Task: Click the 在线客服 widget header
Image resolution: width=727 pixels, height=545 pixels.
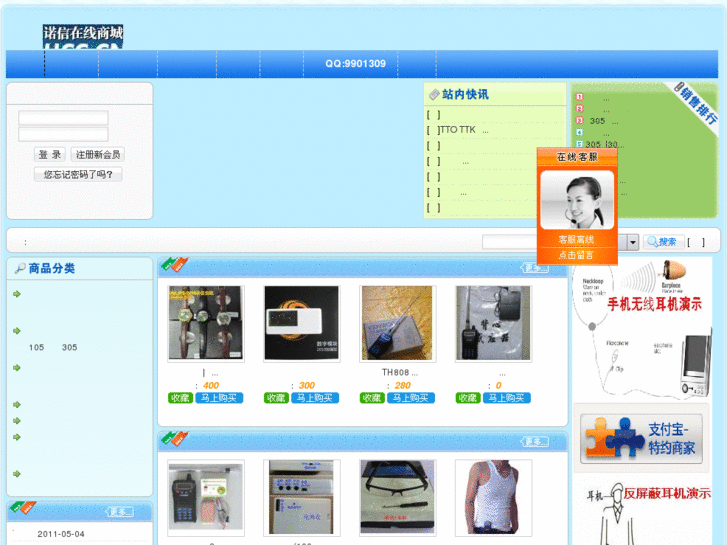Action: [x=577, y=157]
